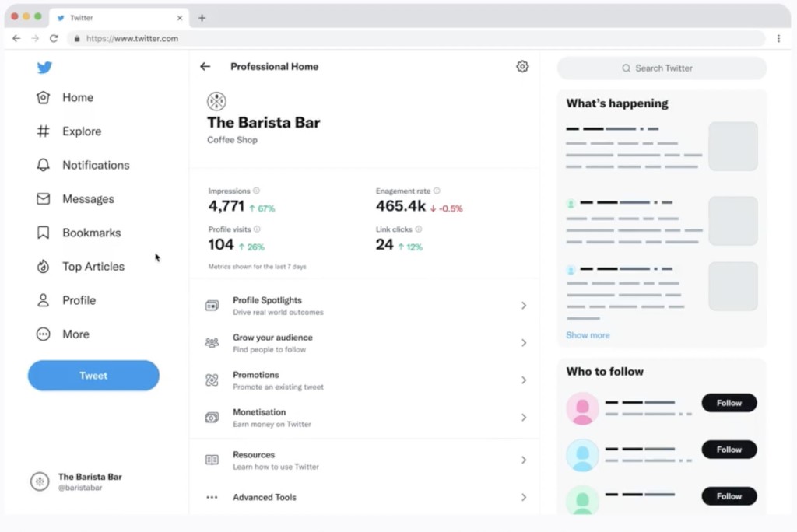Click the Twitter bird logo in sidebar
Image resolution: width=797 pixels, height=532 pixels.
(44, 67)
